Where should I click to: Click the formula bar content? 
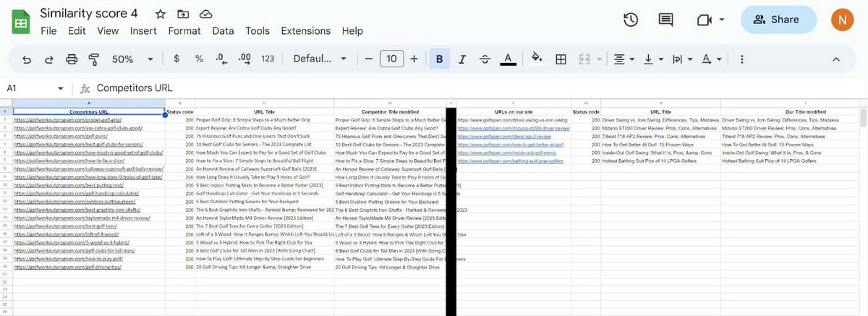(x=135, y=88)
